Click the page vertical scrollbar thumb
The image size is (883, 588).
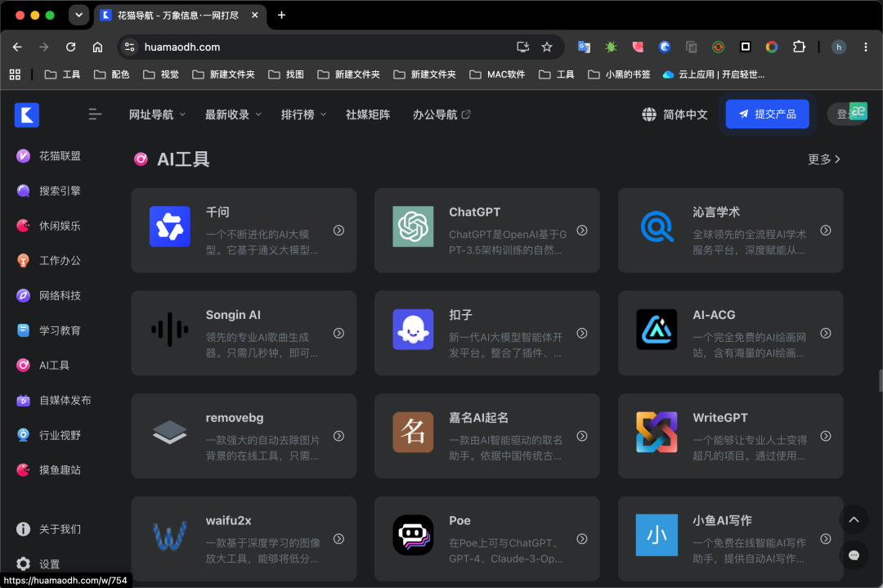(x=881, y=380)
